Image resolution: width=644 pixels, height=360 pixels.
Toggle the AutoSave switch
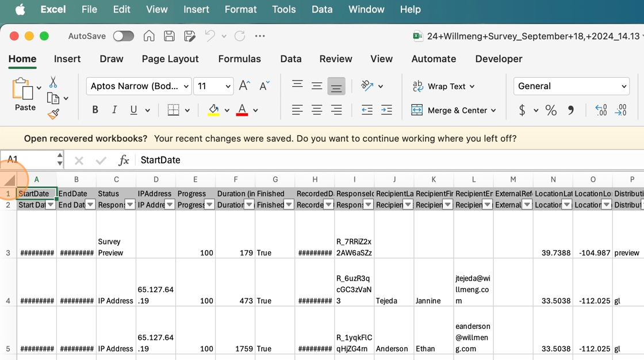tap(123, 36)
